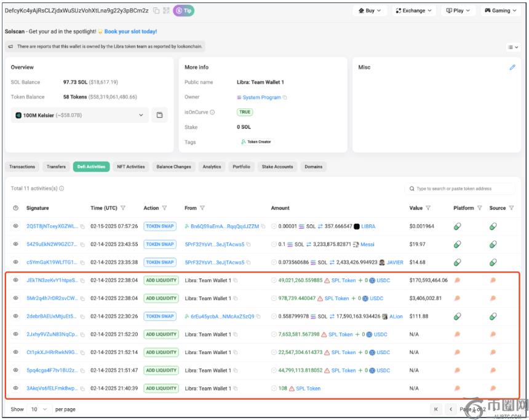529x420 pixels.
Task: Open the Balance Changes tab
Action: (173, 167)
